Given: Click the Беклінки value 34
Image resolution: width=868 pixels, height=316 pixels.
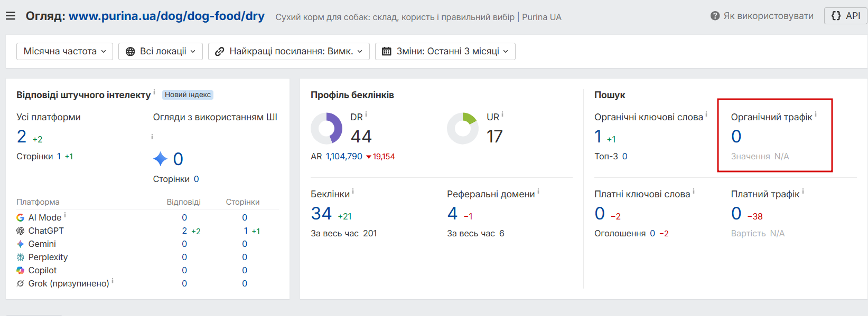Looking at the screenshot, I should coord(321,213).
